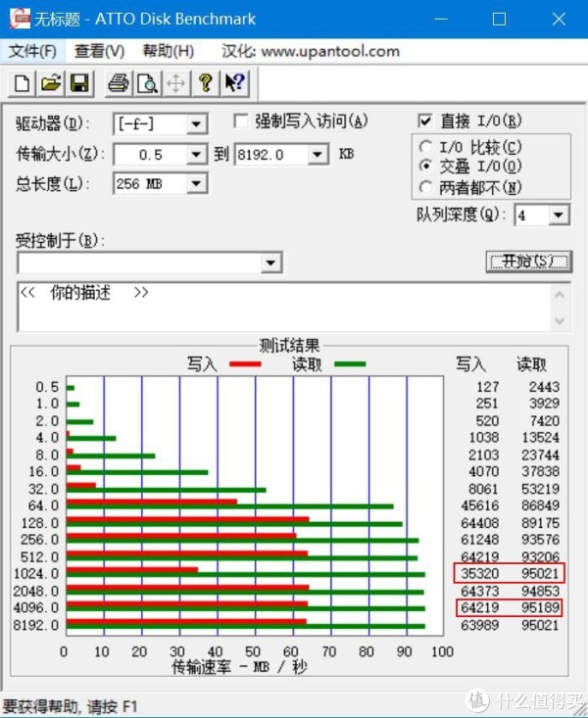This screenshot has width=588, height=718.
Task: Click the Print toolbar icon
Action: [119, 83]
